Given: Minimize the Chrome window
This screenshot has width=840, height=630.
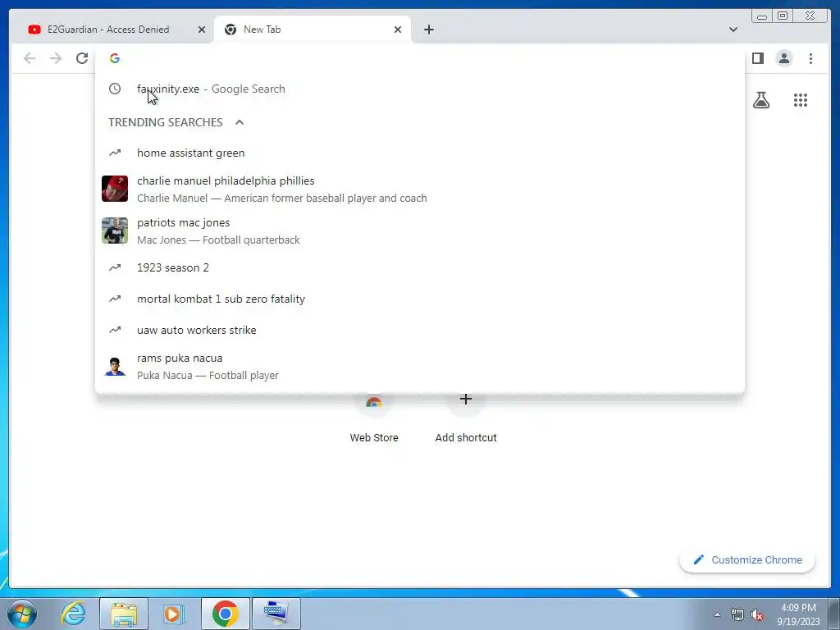Looking at the screenshot, I should click(761, 16).
